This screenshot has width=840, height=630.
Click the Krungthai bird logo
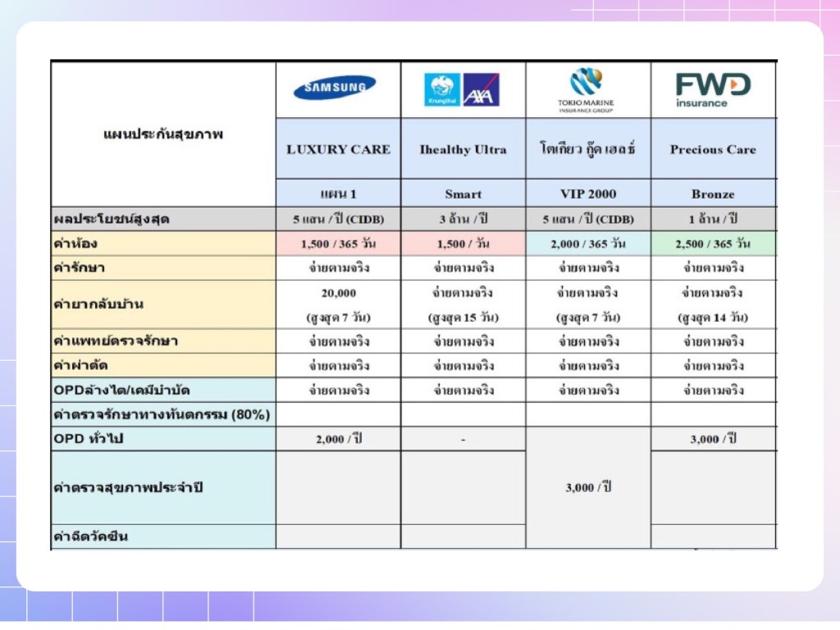pyautogui.click(x=441, y=90)
